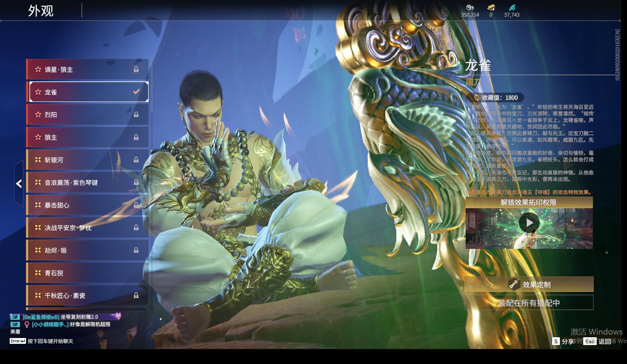Click the equipped checkmark on the 龙雀 row
This screenshot has width=627, height=364.
[136, 92]
